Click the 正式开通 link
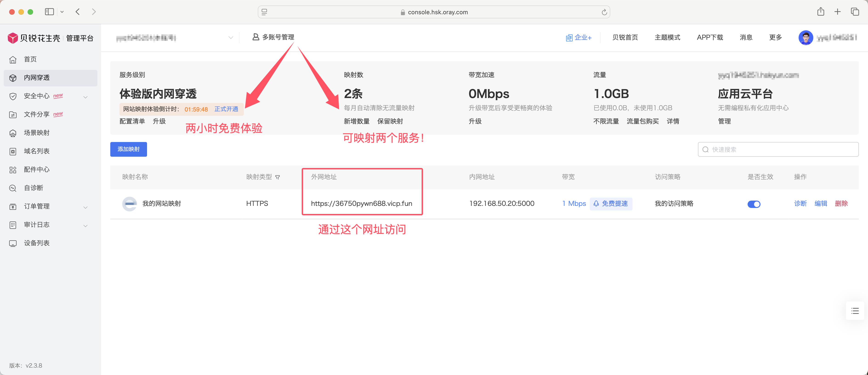 pos(226,109)
